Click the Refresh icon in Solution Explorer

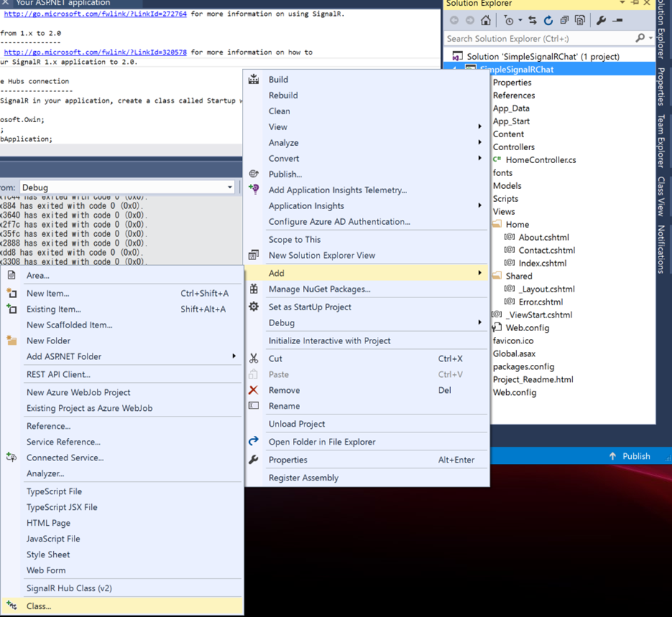(548, 20)
